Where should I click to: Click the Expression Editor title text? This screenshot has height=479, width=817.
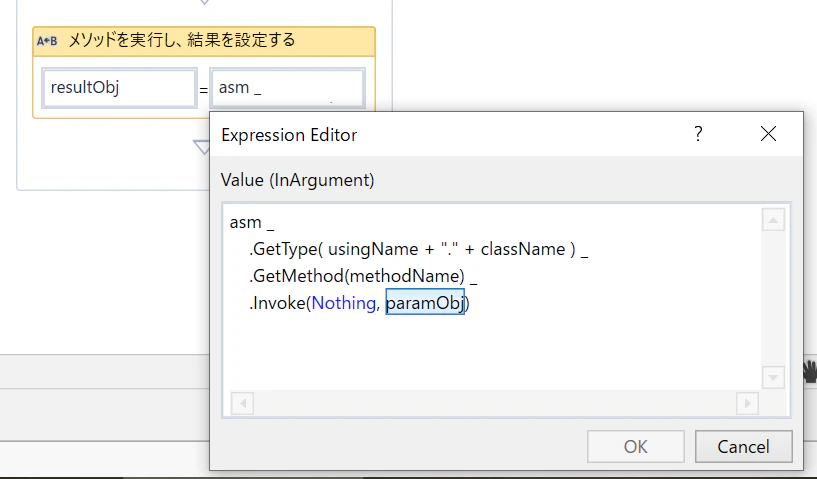[289, 135]
